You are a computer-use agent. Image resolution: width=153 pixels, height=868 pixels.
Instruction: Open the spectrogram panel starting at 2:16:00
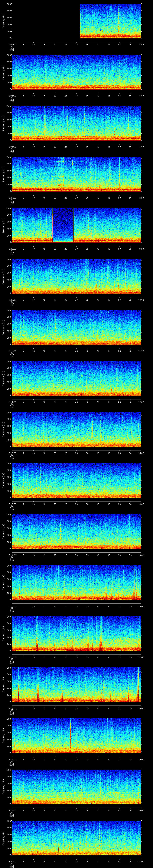coord(77,633)
